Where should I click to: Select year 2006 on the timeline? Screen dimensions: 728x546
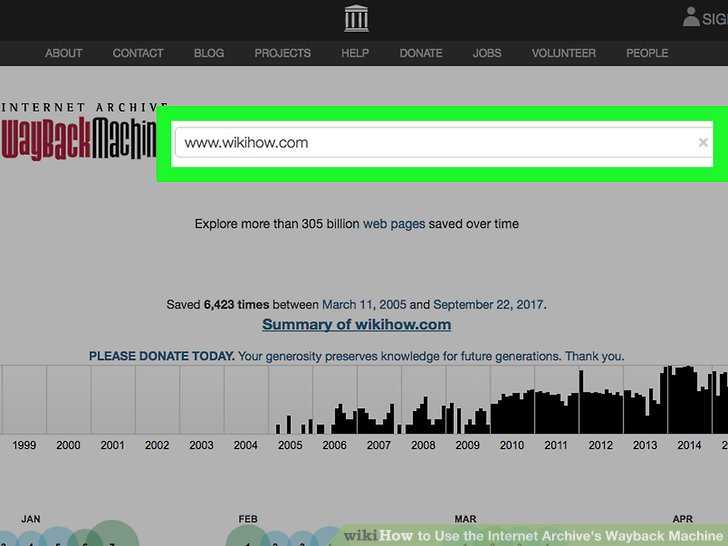pos(334,445)
